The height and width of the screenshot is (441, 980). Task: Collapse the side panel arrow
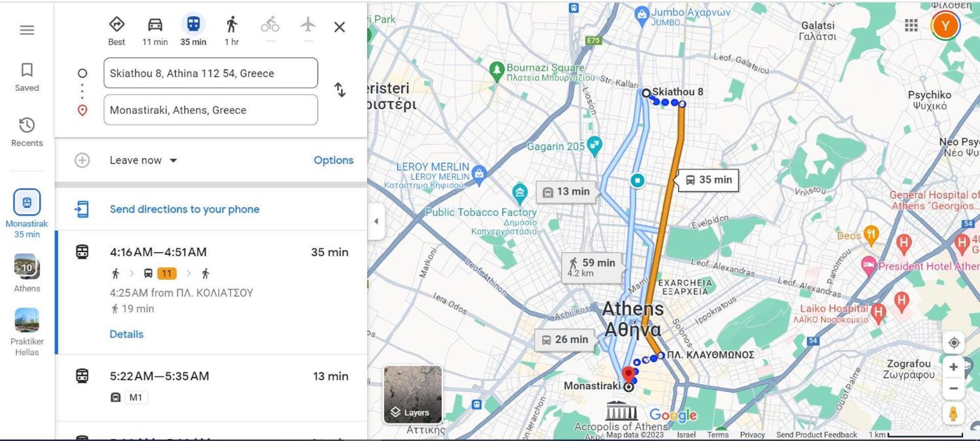click(x=376, y=221)
